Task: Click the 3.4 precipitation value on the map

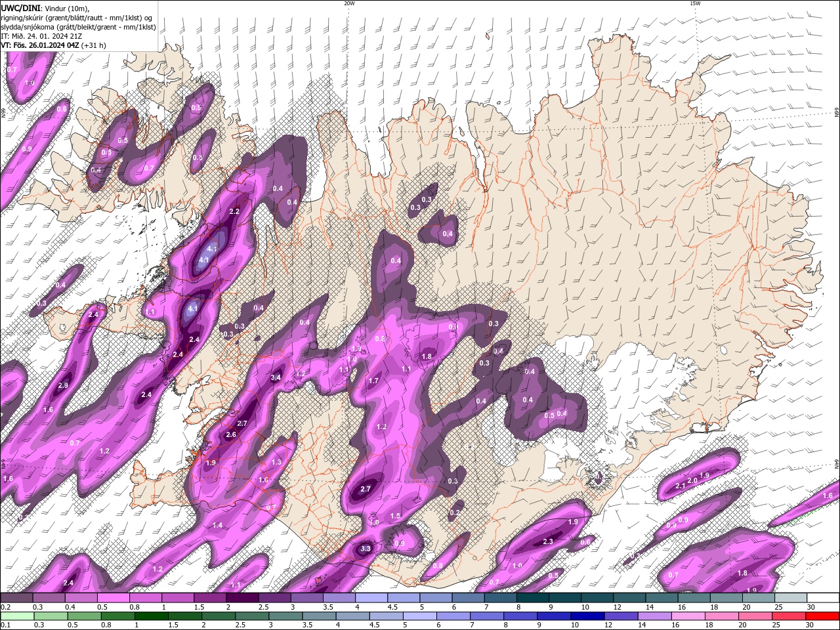Action: 276,377
